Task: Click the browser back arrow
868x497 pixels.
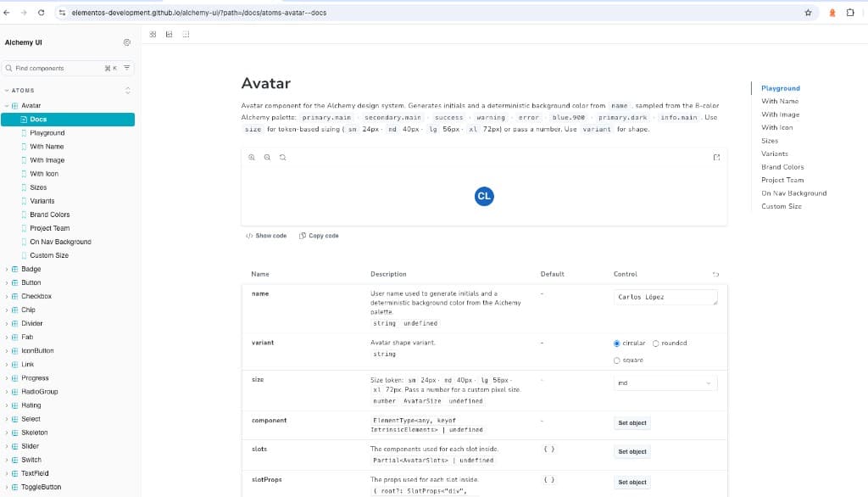Action: click(x=7, y=12)
